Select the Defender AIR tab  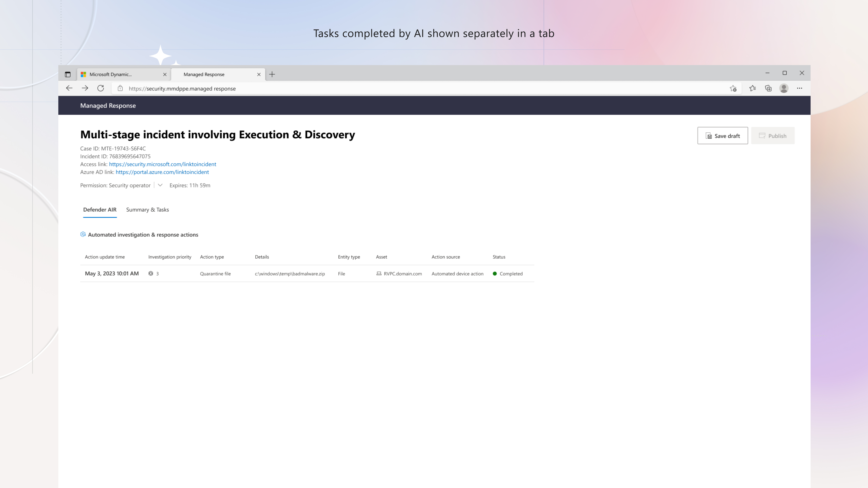pyautogui.click(x=100, y=210)
